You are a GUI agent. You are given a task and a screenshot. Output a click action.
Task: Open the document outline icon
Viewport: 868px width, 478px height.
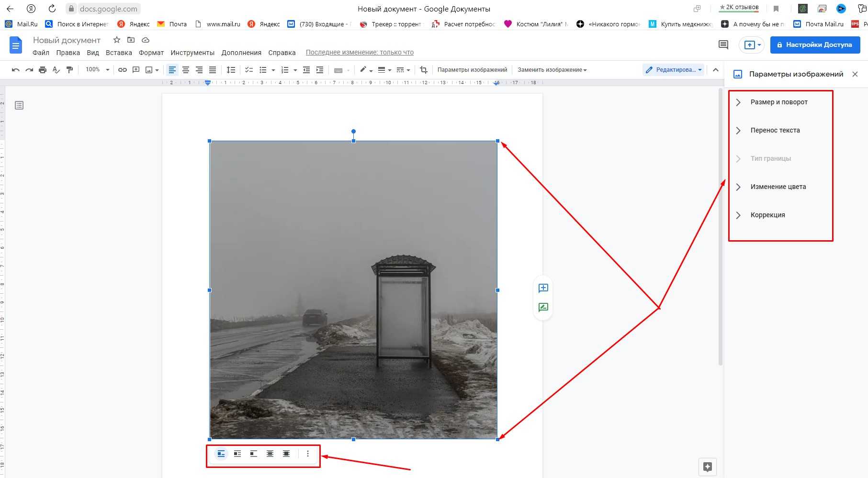[19, 105]
